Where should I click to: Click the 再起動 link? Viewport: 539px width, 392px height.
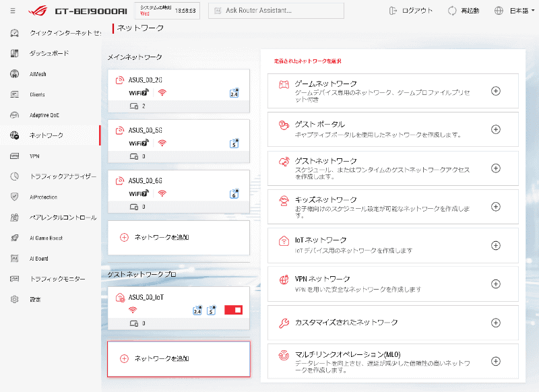[470, 11]
